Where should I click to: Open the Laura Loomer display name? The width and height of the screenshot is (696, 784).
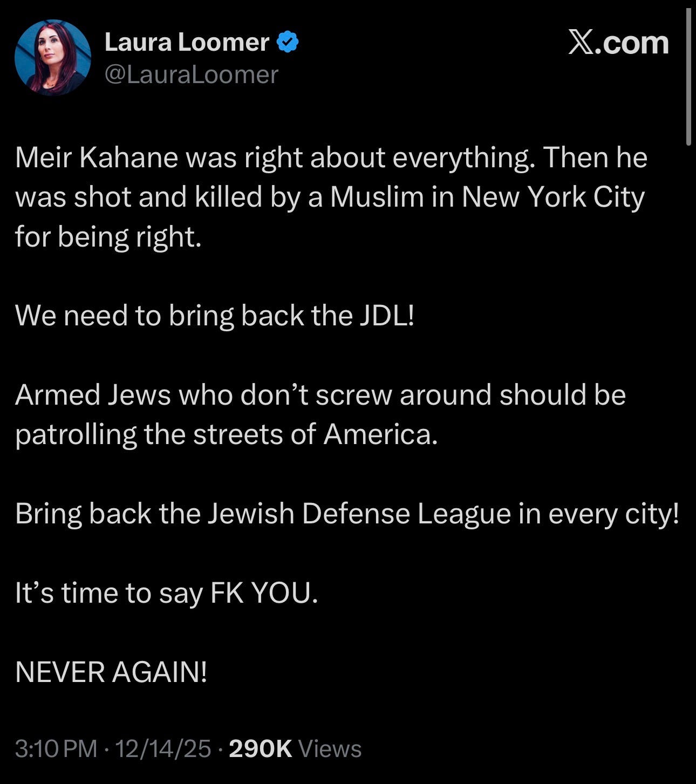coord(187,42)
